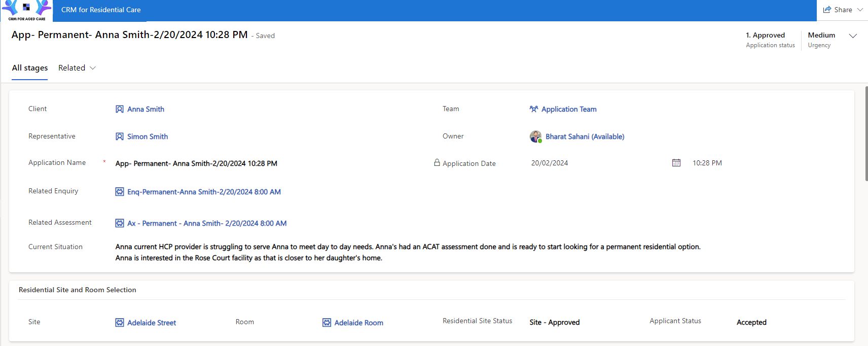Click the Current Situation text area
Screen dimensions: 868x346
click(x=408, y=252)
